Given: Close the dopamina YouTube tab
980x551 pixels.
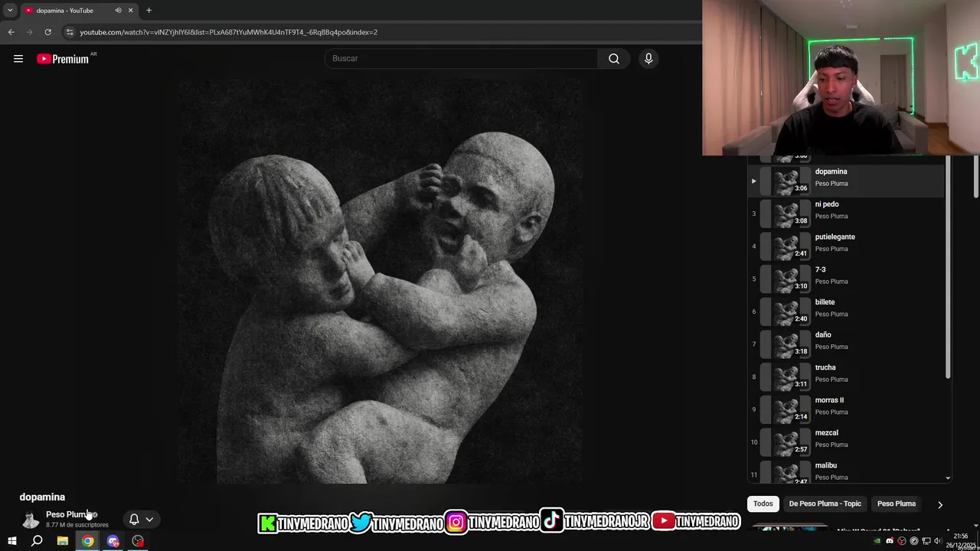Looking at the screenshot, I should [x=130, y=10].
